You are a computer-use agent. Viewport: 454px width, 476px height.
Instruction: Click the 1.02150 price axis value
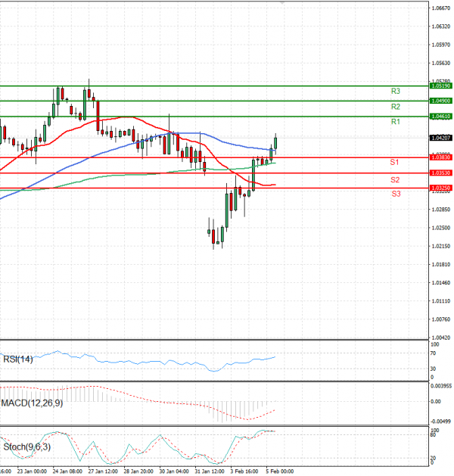pos(441,246)
